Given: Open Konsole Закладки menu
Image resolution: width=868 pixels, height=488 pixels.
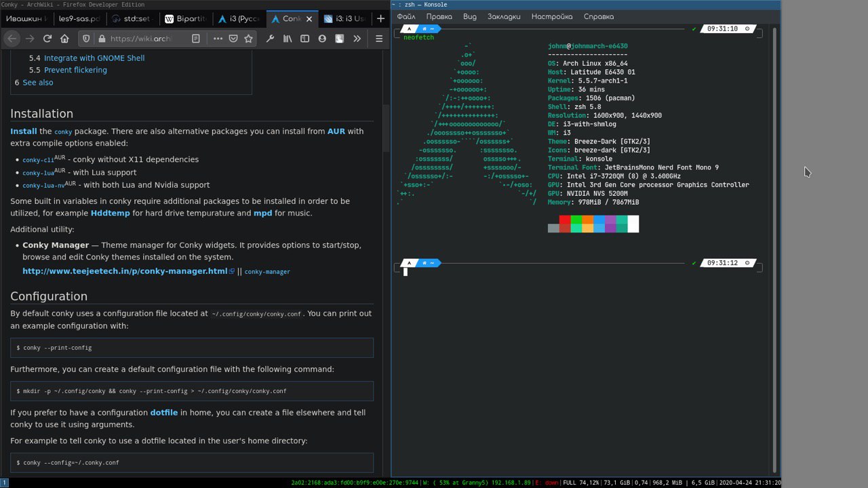Looking at the screenshot, I should 504,16.
